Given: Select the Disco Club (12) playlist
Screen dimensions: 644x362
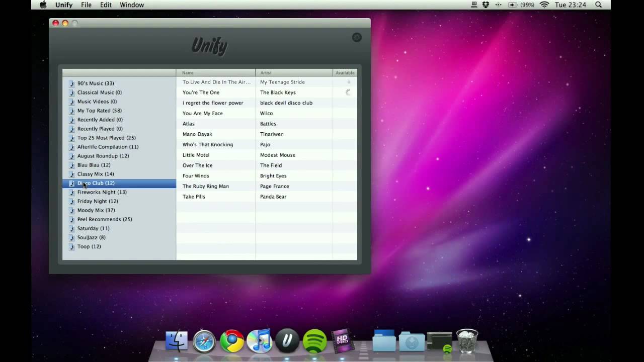Looking at the screenshot, I should point(119,183).
